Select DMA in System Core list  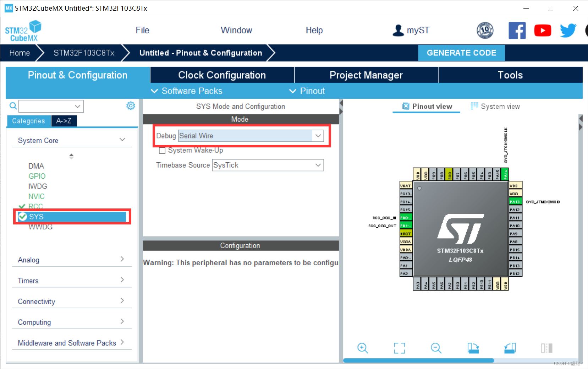pos(36,166)
